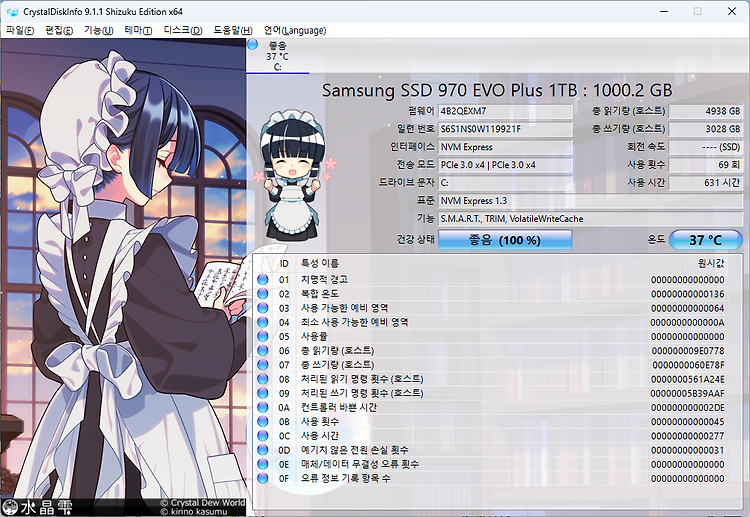Click the CrystalDiskInfo app icon in title bar
Screen dimensions: 750x517
pos(12,11)
